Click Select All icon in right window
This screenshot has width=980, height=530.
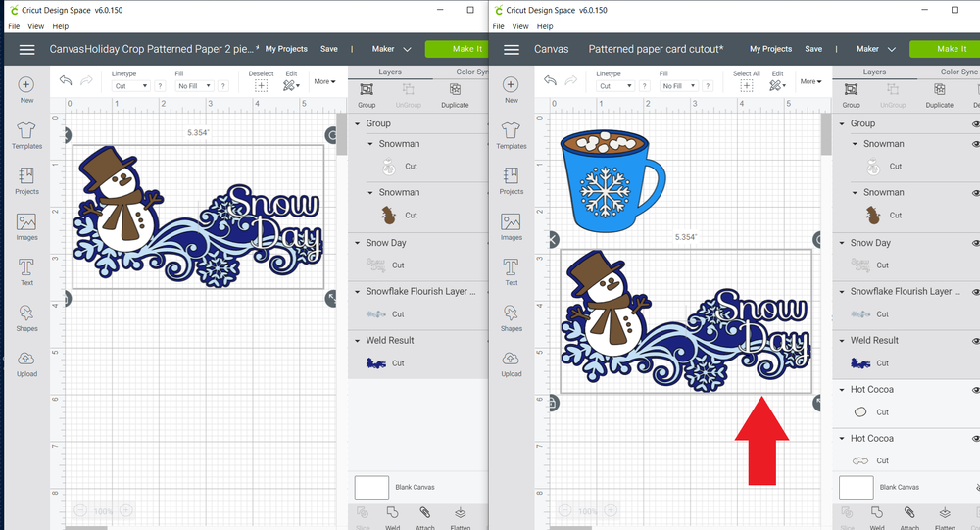(x=746, y=85)
